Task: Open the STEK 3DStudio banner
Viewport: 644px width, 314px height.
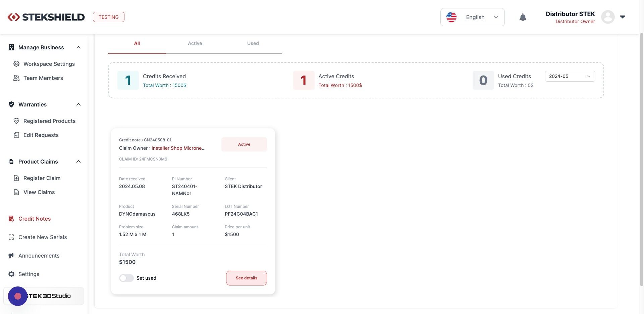Action: pos(44,296)
